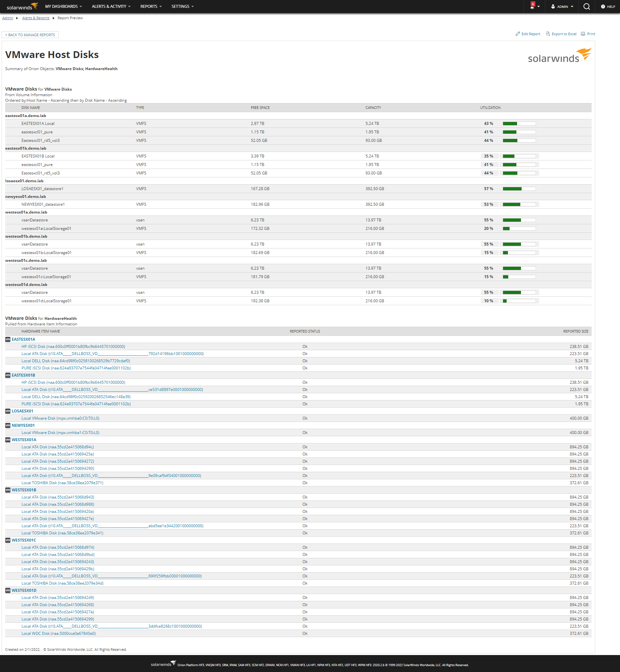620x672 pixels.
Task: Click the westesx01d:LocalStorage01 utilization bar
Action: click(x=519, y=301)
